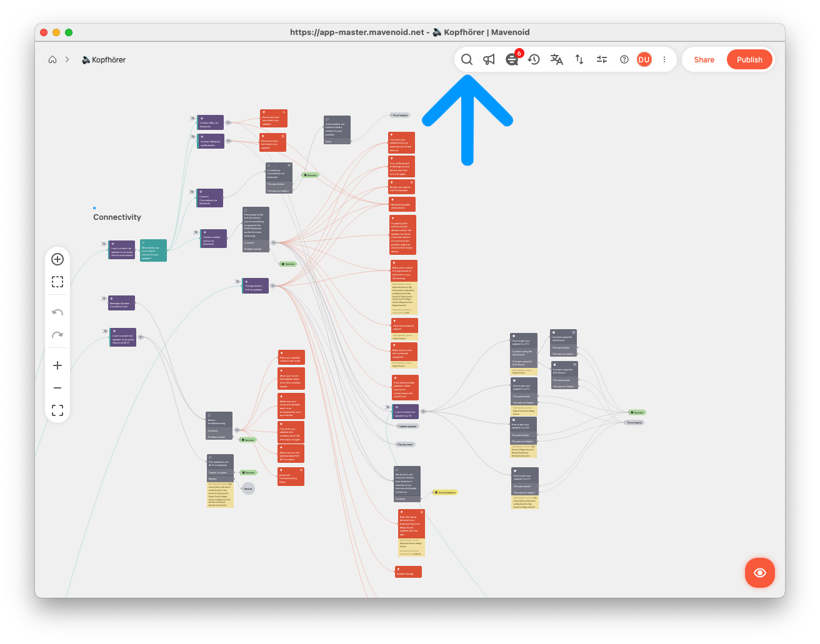The width and height of the screenshot is (820, 644).
Task: Select the 'Advanced Troubleshooting Steps' red node
Action: tap(291, 477)
